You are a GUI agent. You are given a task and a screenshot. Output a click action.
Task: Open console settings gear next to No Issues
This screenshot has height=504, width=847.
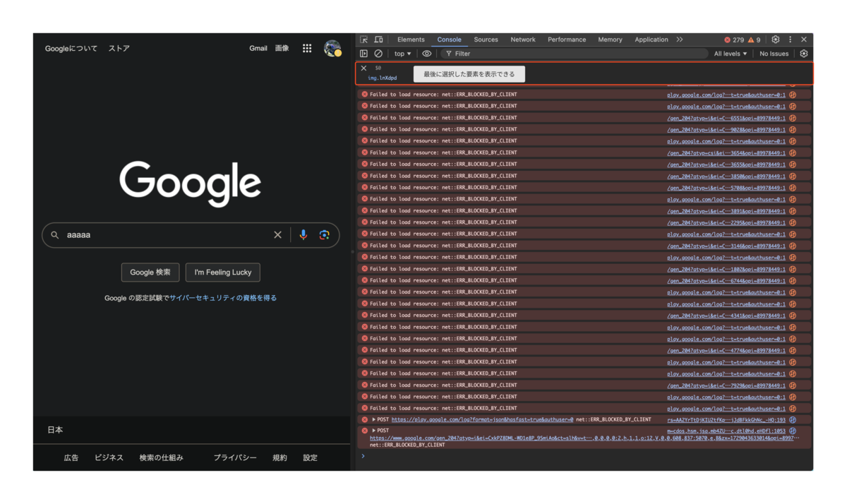tap(804, 54)
